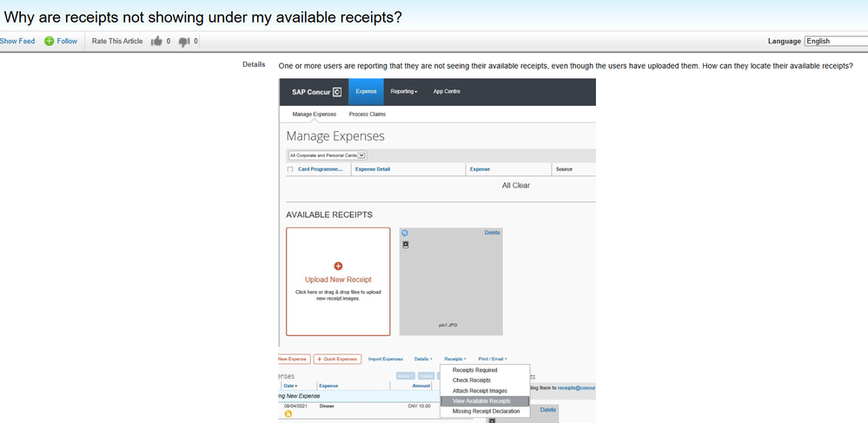
Task: Click the pic1.JPG receipt thumbnail
Action: (451, 281)
